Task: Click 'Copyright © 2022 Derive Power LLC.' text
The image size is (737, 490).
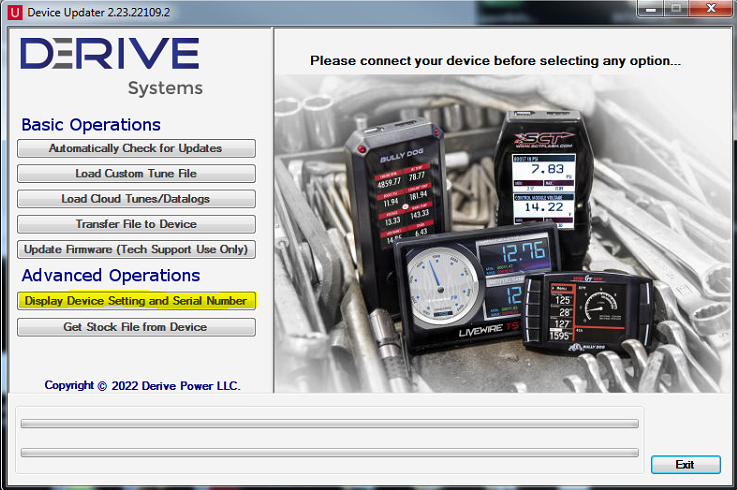Action: [142, 386]
